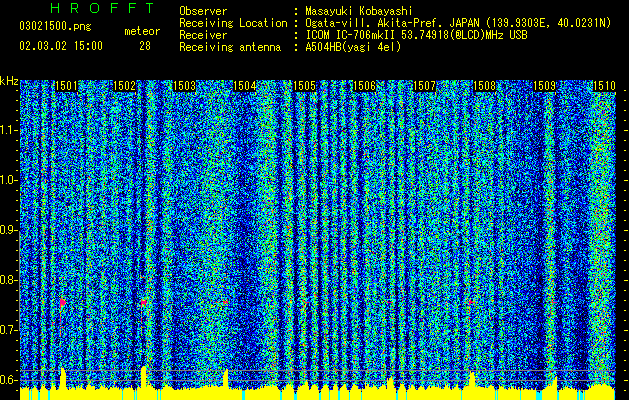The image size is (629, 400).
Task: Click the yellow signal peak near 1504
Action: tap(226, 379)
